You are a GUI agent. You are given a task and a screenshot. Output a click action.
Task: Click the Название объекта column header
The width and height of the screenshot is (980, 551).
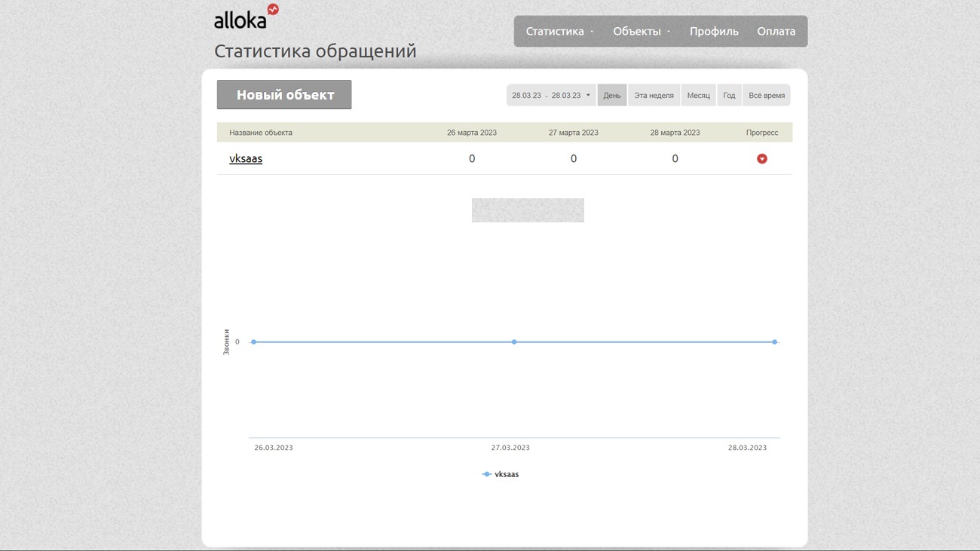[261, 133]
